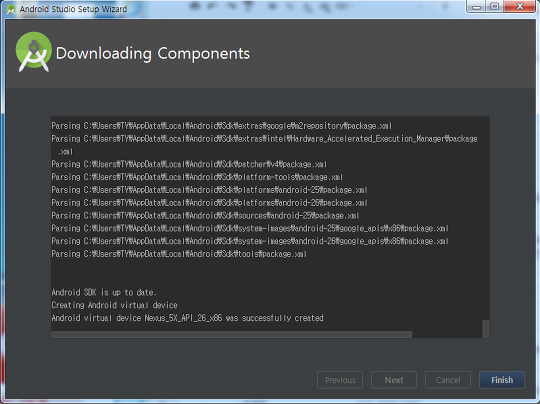Maximize the Setup Wizard window
540x404 pixels.
click(495, 6)
